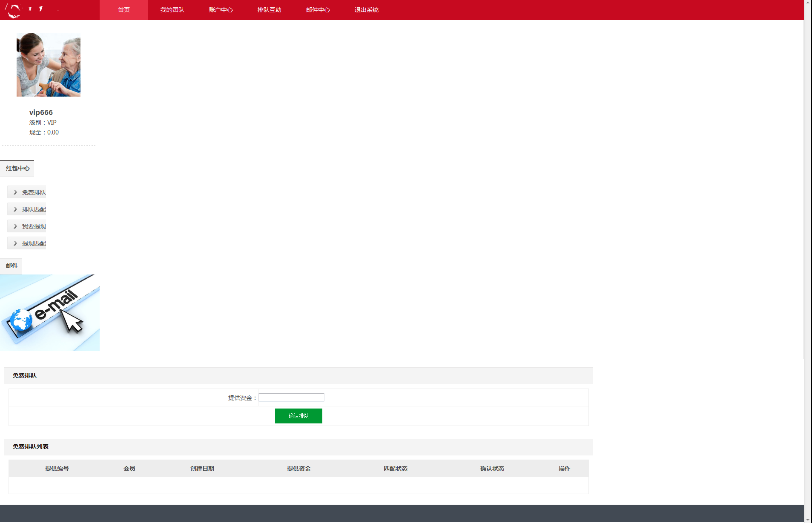Click the chevron icon beside 免费排队
The height and width of the screenshot is (523, 812).
point(15,192)
